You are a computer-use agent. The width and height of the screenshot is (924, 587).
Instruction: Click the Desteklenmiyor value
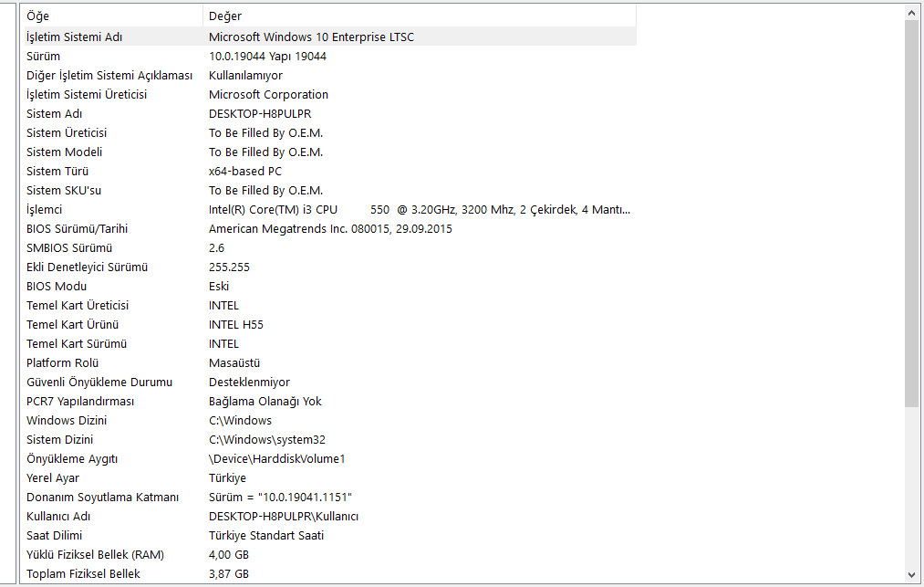(x=249, y=383)
